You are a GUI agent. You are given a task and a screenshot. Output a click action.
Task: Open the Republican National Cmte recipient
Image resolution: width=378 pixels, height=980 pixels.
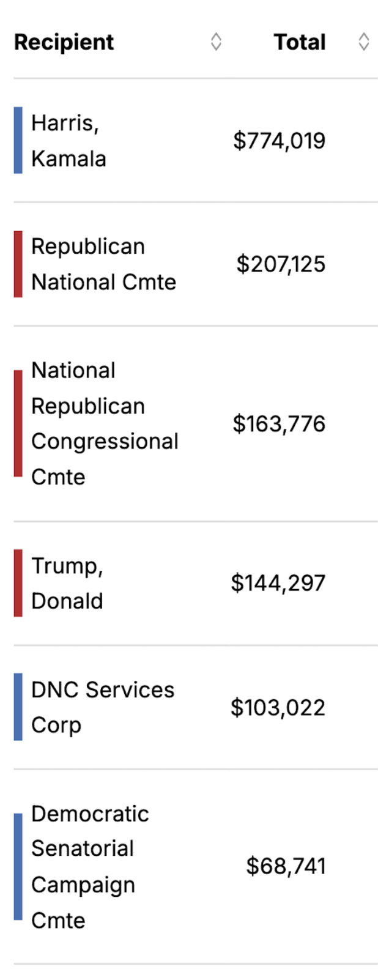point(103,264)
